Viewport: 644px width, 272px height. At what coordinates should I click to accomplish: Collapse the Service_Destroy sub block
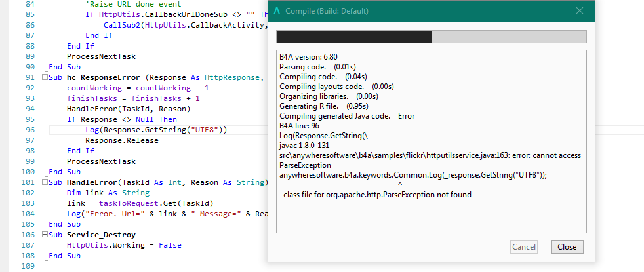[x=44, y=235]
